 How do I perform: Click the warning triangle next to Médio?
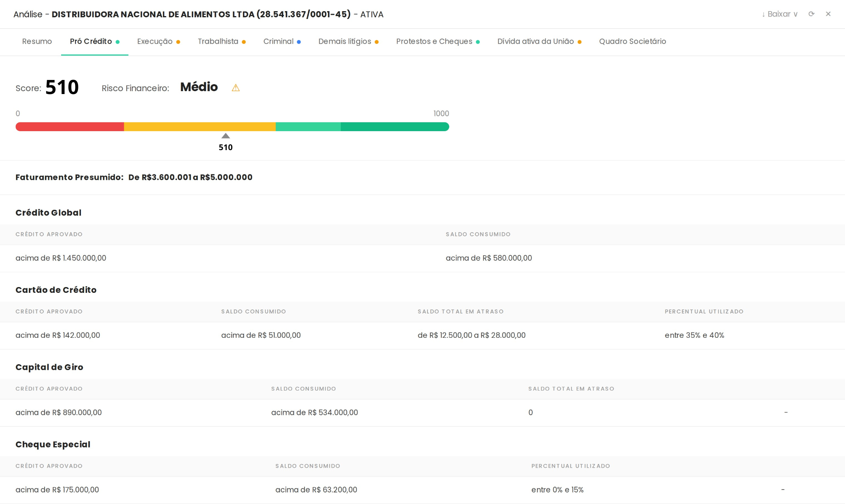[x=236, y=88]
